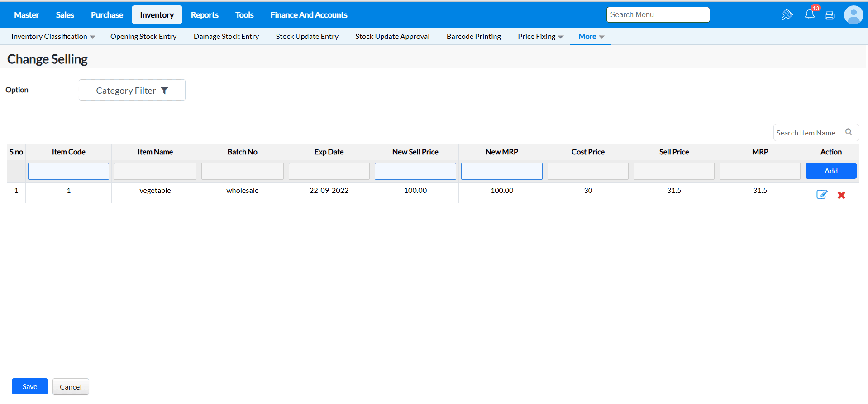Expand the More menu
The height and width of the screenshot is (404, 868).
click(x=591, y=37)
